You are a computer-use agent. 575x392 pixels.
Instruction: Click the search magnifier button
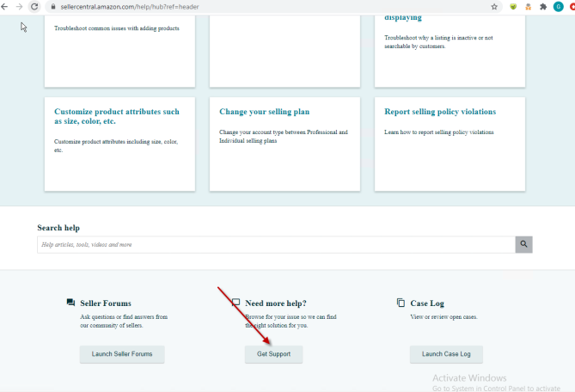point(523,244)
